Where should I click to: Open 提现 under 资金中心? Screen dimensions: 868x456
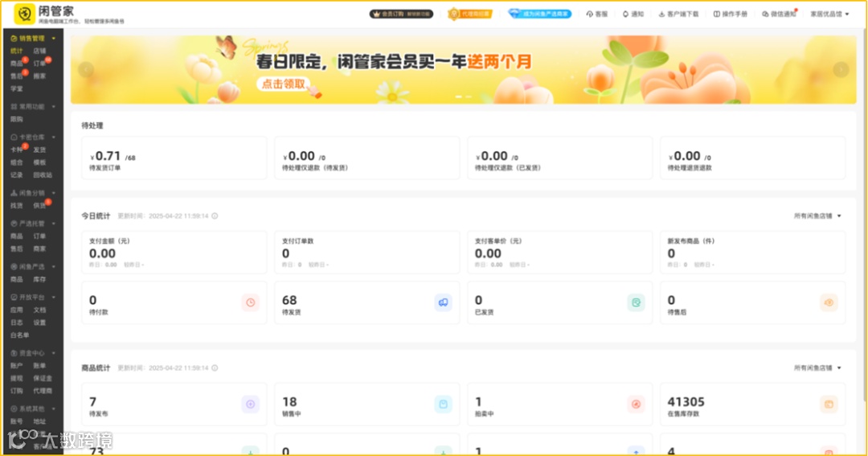click(x=17, y=379)
